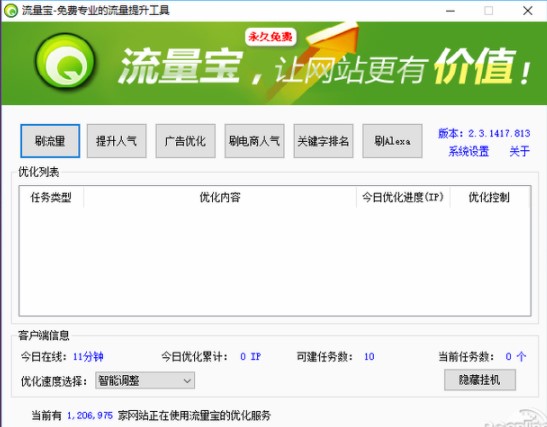Expand the 优化速度选择 dropdown
Image resolution: width=547 pixels, height=427 pixels.
pos(145,381)
